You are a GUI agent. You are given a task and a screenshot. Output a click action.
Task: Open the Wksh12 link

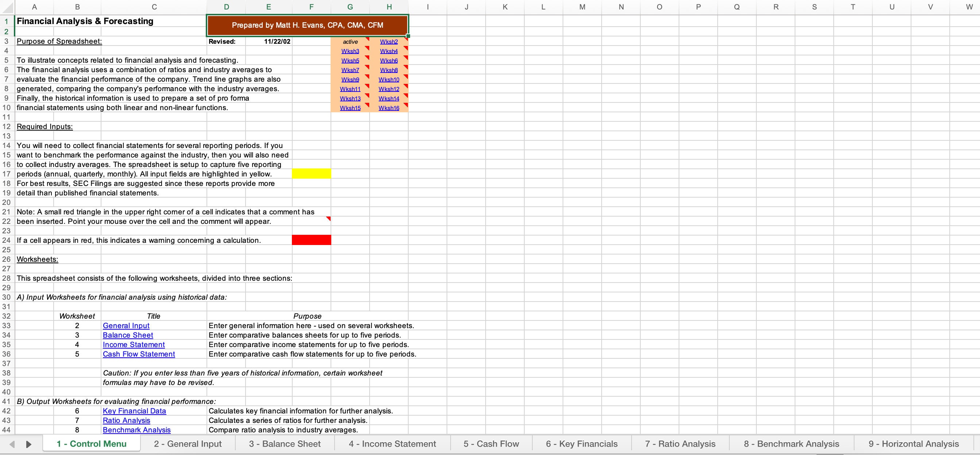(x=389, y=89)
